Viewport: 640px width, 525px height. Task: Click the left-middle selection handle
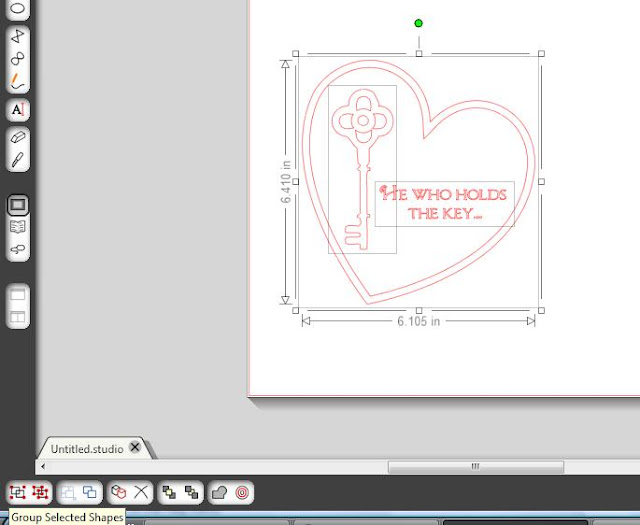click(296, 182)
